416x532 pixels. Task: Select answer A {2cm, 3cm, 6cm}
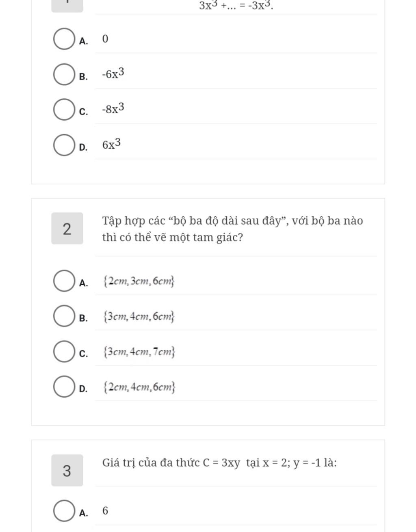click(x=64, y=281)
